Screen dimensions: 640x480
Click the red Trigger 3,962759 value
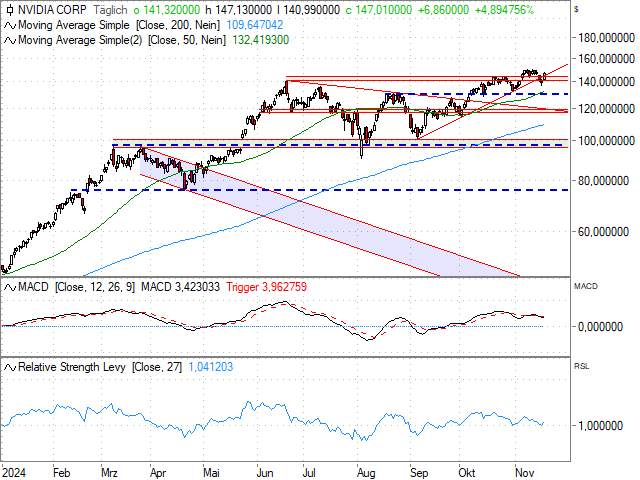click(267, 287)
